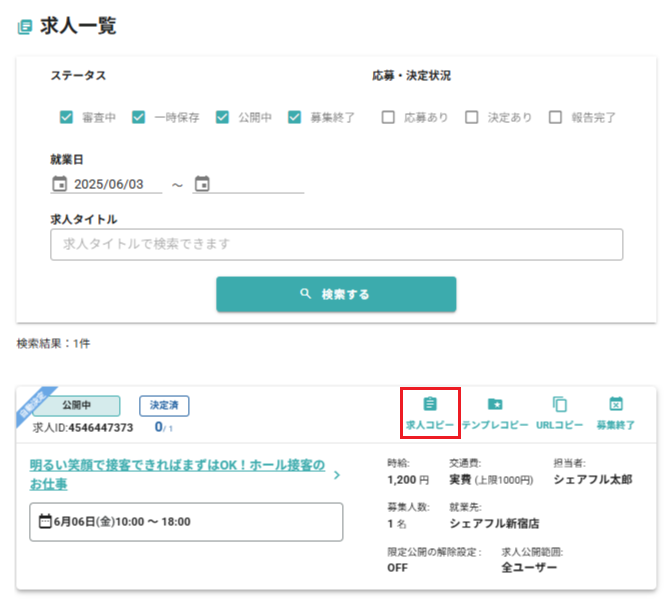668x607 pixels.
Task: Enable the 応募あり checkbox
Action: point(388,117)
